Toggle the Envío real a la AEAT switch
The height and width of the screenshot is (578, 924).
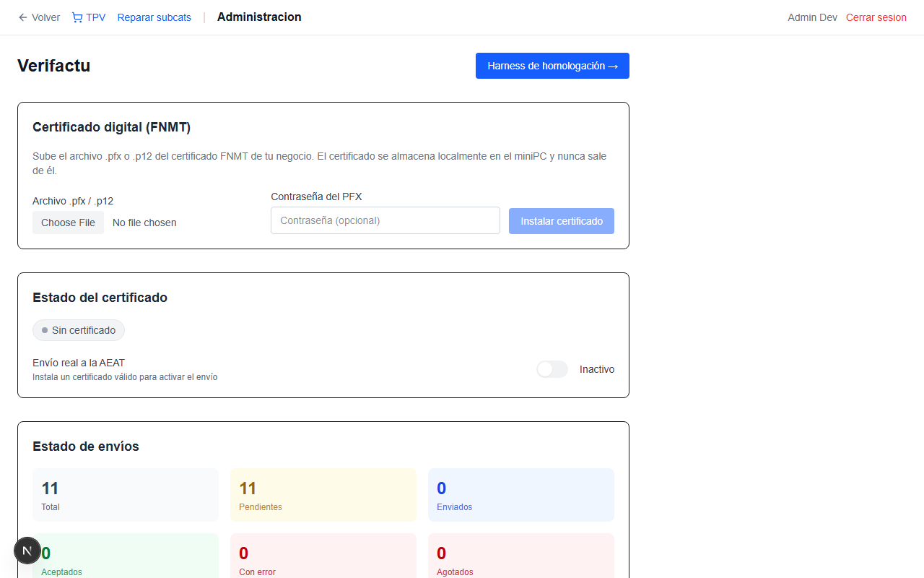click(552, 369)
